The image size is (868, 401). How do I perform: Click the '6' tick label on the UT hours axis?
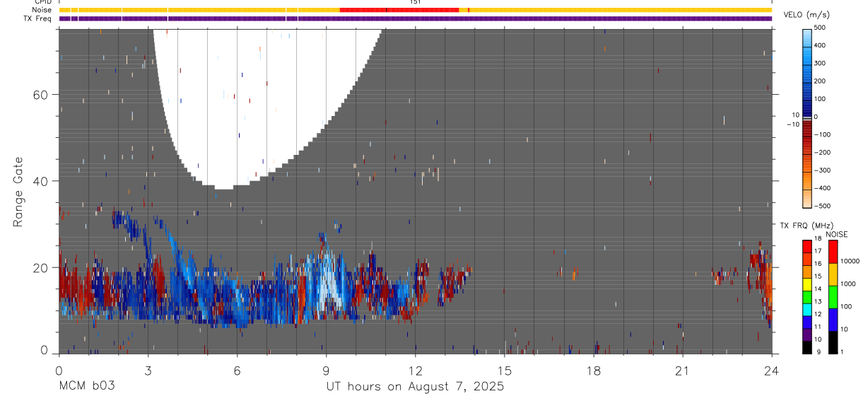[x=237, y=371]
